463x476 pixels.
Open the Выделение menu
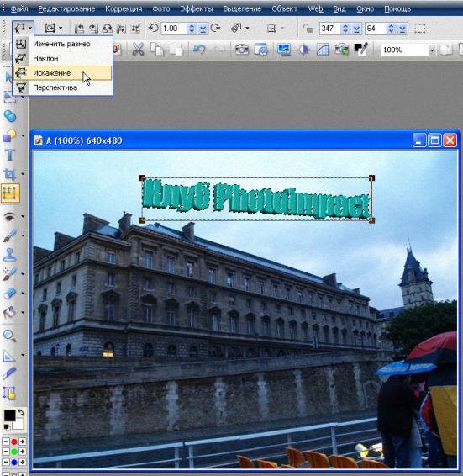[242, 8]
